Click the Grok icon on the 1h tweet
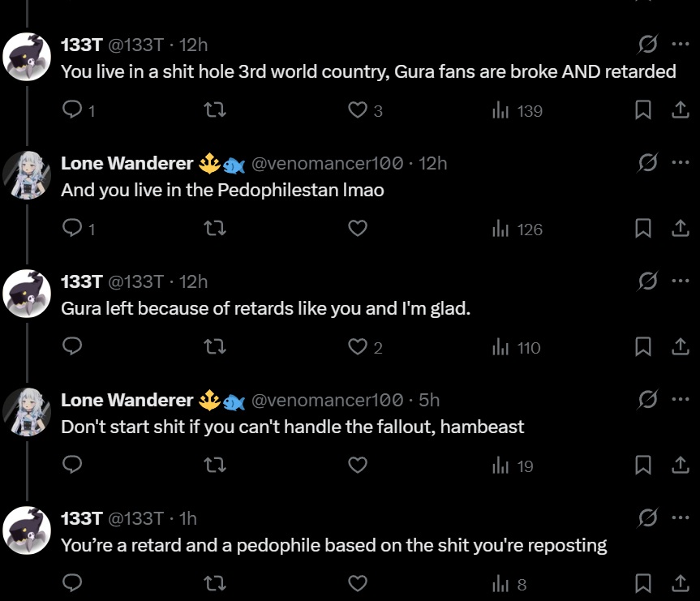700x601 pixels. click(647, 517)
